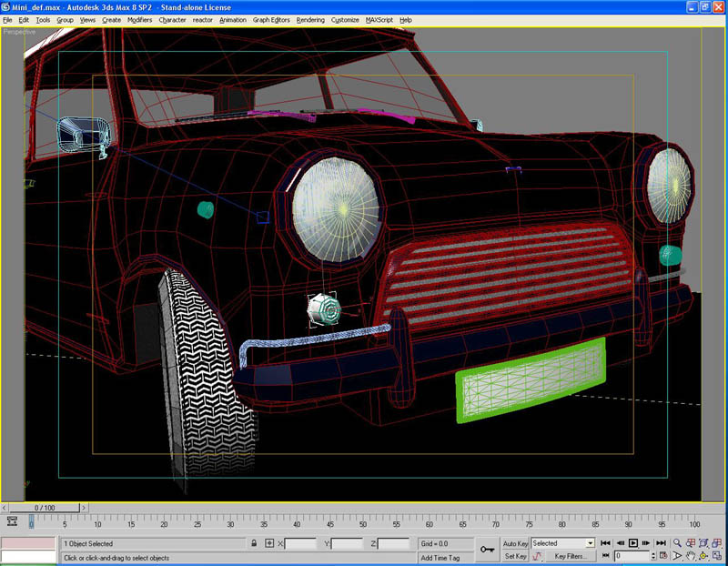The width and height of the screenshot is (728, 566).
Task: Click the 0 / 100 time slider
Action: tap(45, 507)
